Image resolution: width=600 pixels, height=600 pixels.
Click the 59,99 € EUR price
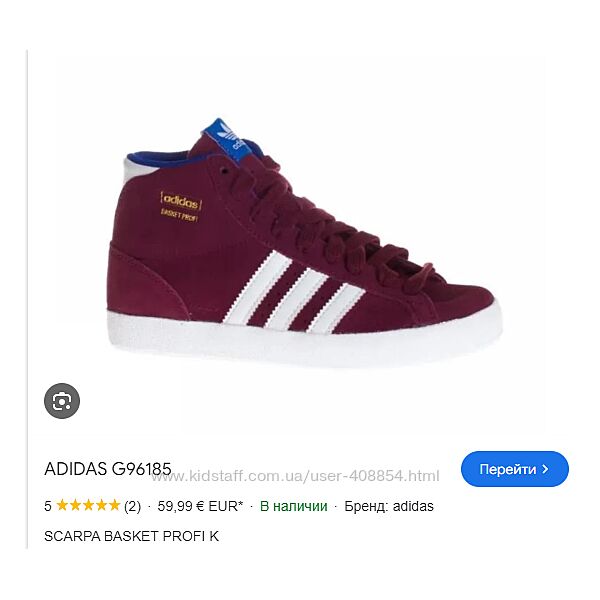coord(200,506)
